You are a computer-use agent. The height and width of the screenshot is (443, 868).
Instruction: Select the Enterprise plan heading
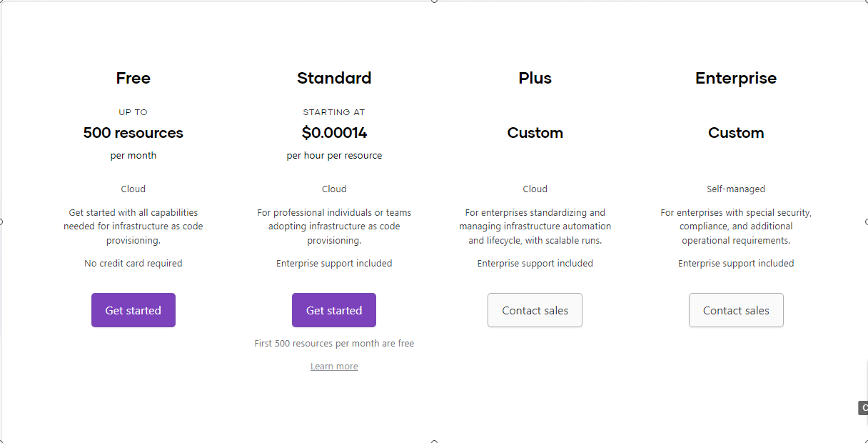tap(736, 78)
